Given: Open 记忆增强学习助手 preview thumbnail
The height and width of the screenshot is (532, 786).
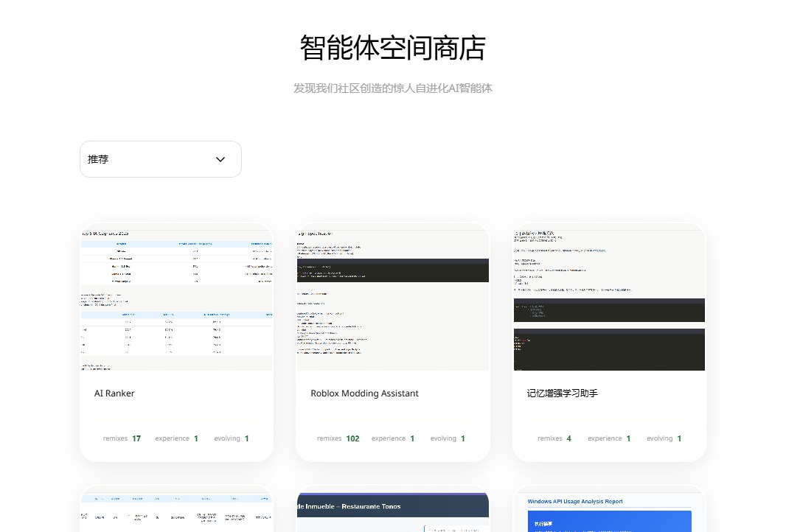Looking at the screenshot, I should (x=609, y=300).
